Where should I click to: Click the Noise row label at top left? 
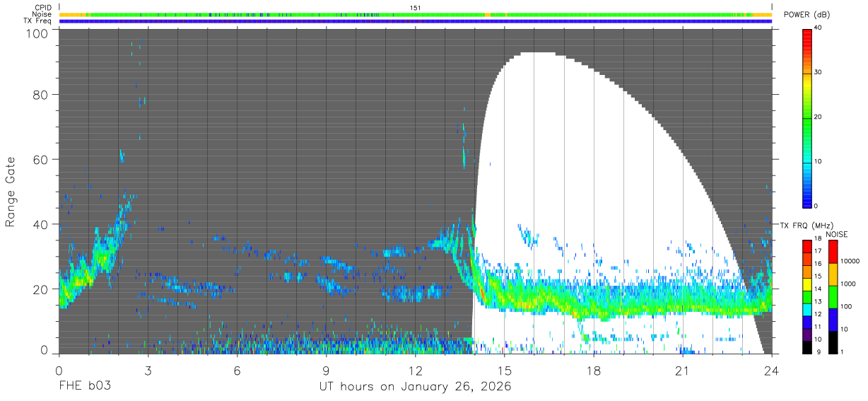click(x=42, y=14)
